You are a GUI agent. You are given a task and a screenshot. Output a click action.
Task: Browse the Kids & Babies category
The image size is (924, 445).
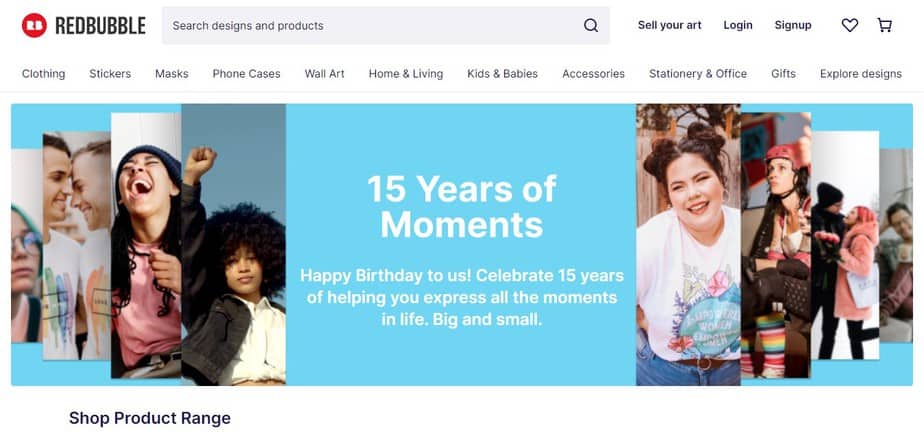(x=502, y=73)
